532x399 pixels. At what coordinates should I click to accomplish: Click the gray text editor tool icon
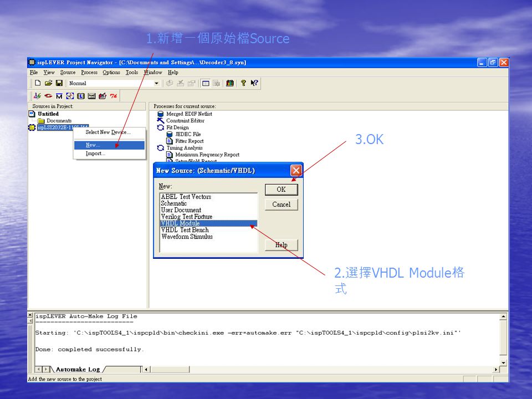[91, 96]
